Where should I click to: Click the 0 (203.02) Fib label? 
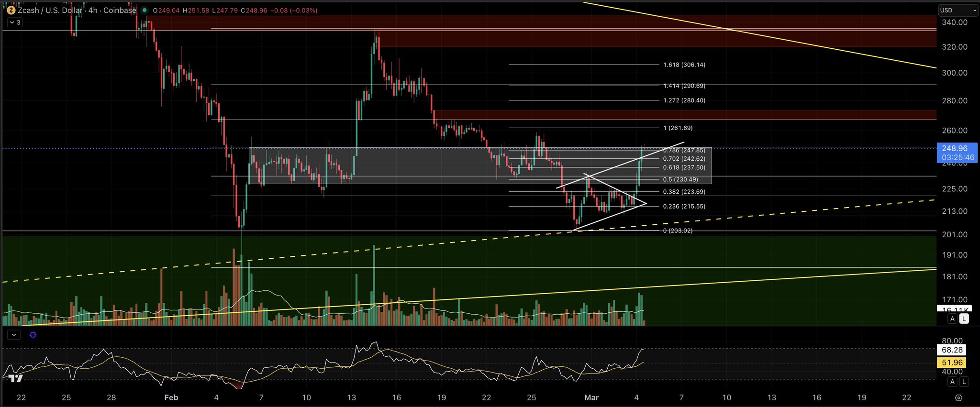[x=678, y=231]
